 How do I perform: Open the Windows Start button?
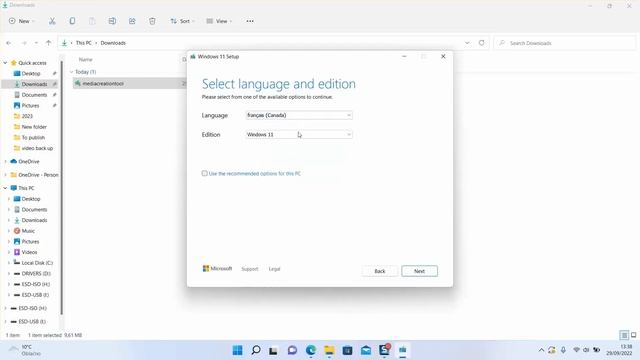[x=238, y=350]
